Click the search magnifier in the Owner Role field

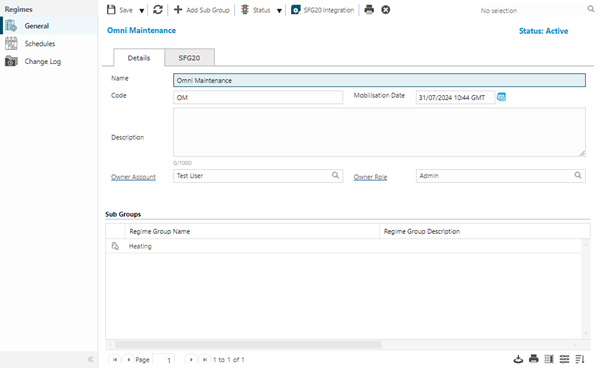click(578, 175)
